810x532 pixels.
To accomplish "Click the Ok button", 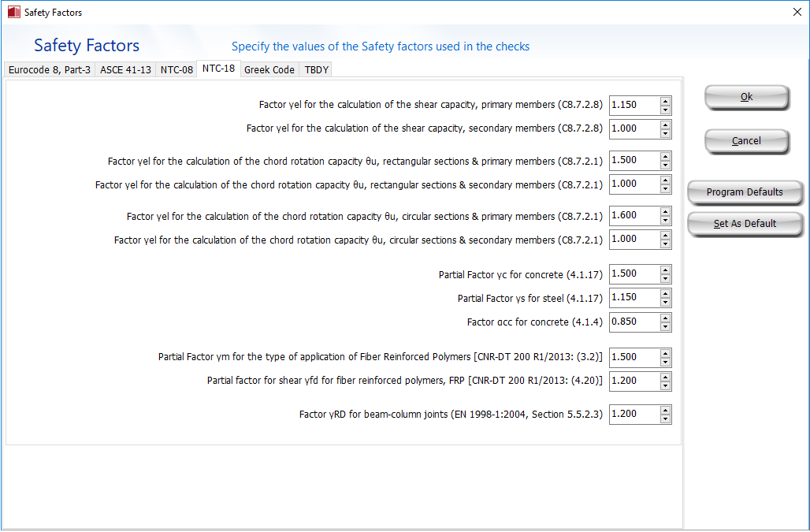I will point(746,97).
